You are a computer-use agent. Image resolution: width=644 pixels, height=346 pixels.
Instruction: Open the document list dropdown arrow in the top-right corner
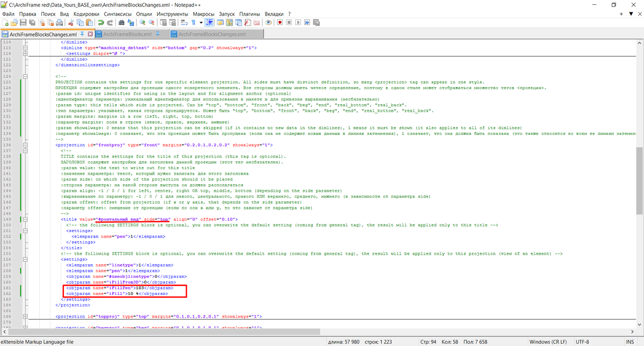pyautogui.click(x=631, y=13)
